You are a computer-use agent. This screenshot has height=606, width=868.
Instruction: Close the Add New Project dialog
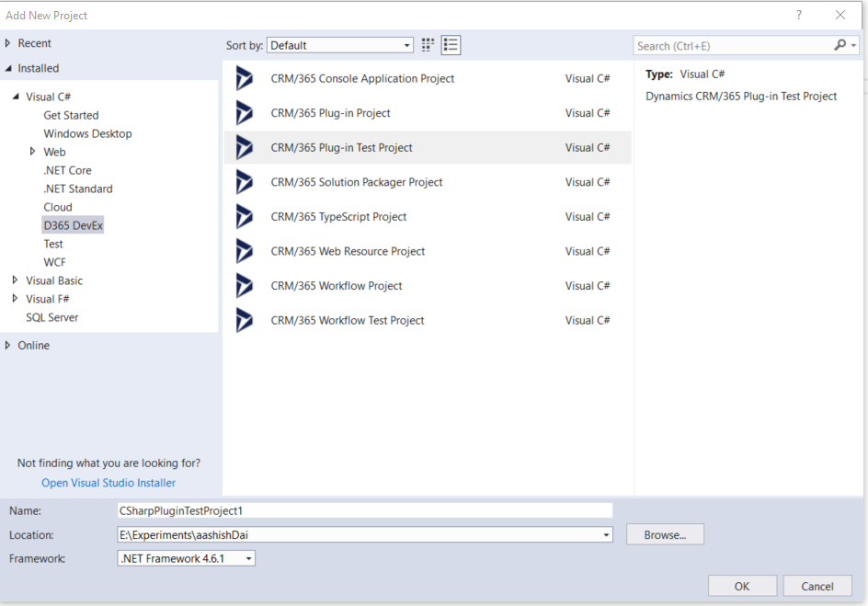point(839,15)
